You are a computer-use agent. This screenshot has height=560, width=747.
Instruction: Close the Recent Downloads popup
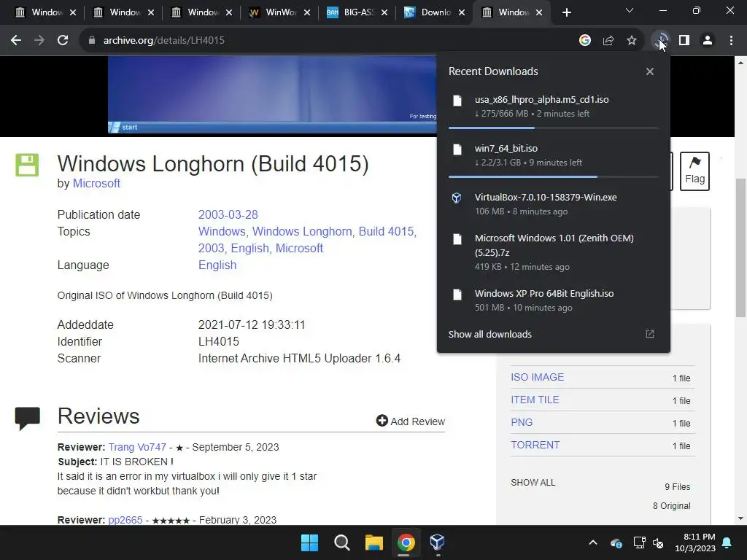point(650,71)
